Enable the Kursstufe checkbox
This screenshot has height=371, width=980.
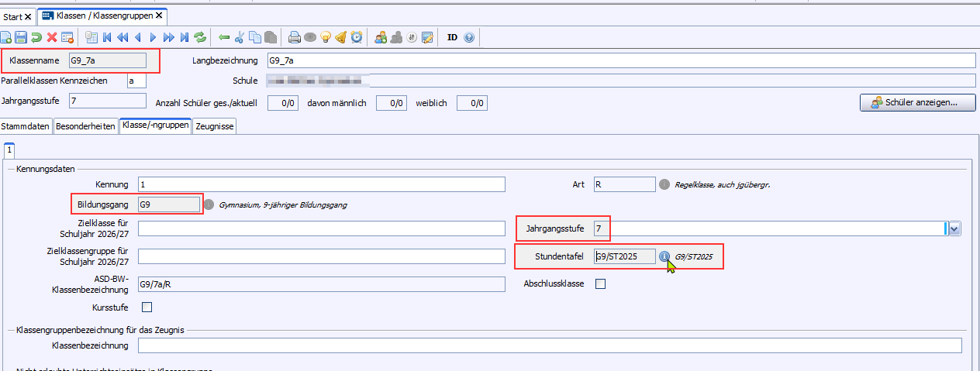click(x=147, y=307)
